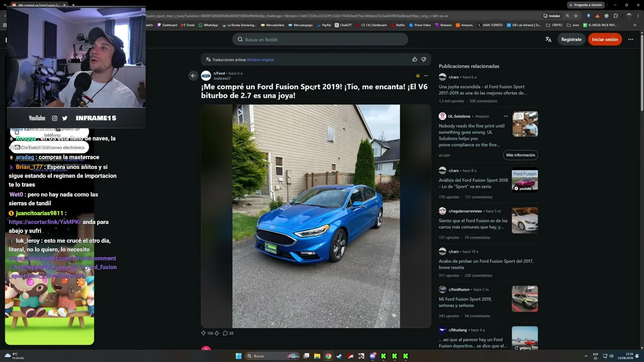Open the r/regularcarreviews community link

[x=465, y=211]
